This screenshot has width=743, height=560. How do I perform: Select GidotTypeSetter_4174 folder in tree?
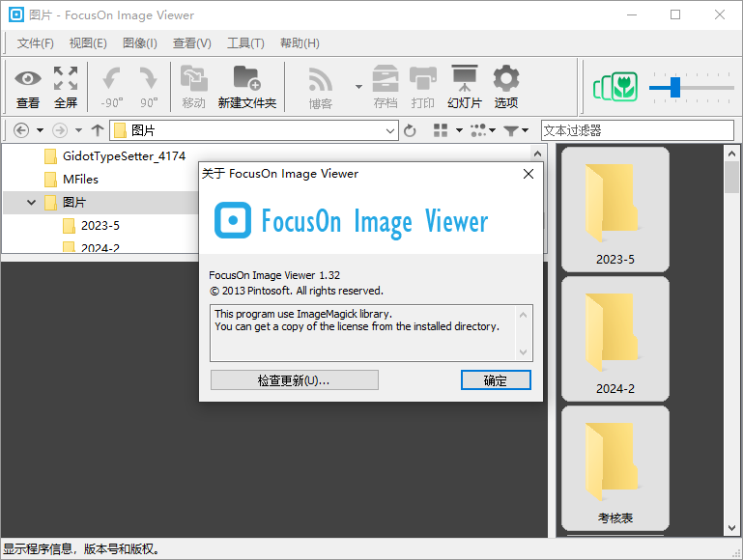coord(124,156)
